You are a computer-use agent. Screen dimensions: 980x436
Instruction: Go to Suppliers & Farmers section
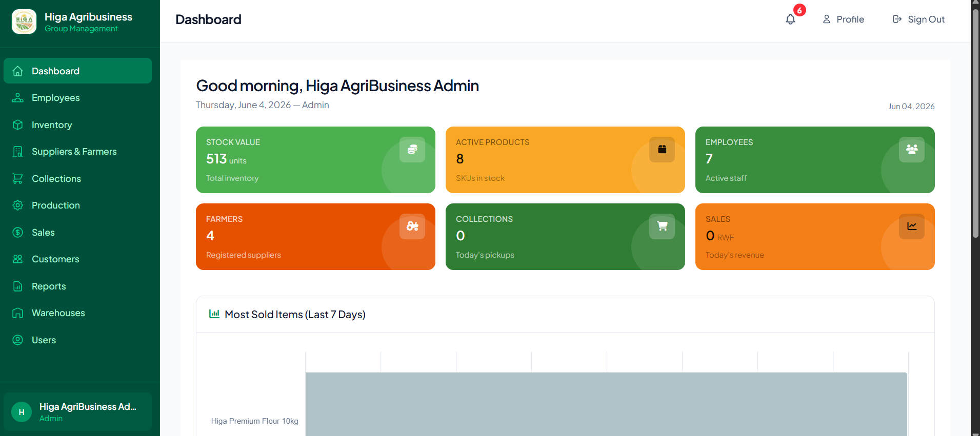[77, 152]
